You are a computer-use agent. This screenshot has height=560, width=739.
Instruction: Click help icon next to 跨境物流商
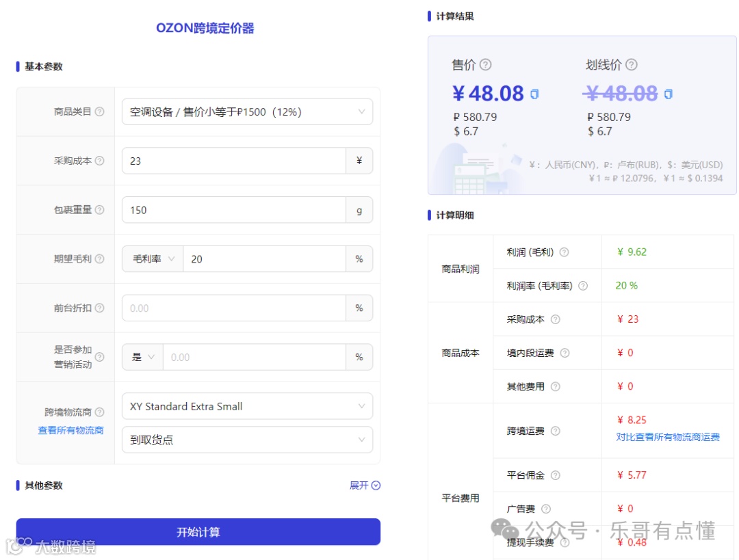(99, 412)
